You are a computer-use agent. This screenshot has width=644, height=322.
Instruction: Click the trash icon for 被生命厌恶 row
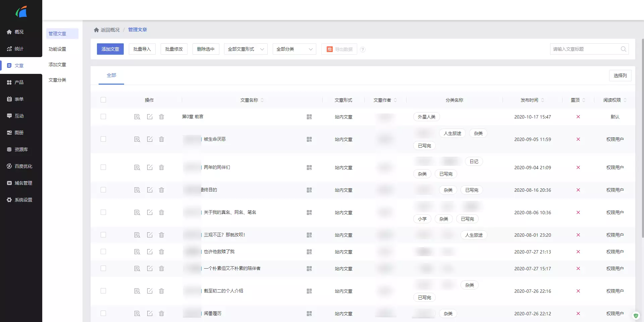click(x=161, y=139)
